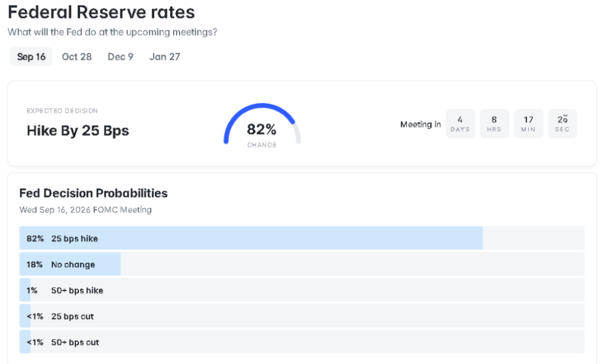Click the 'Hike By 25 Bps' expected decision

78,131
